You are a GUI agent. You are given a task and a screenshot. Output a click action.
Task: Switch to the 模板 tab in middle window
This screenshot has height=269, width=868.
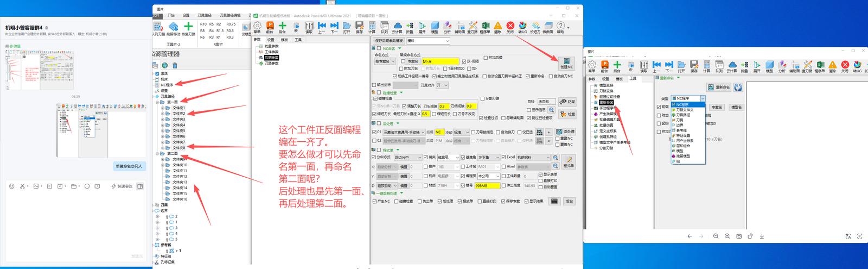pyautogui.click(x=284, y=40)
